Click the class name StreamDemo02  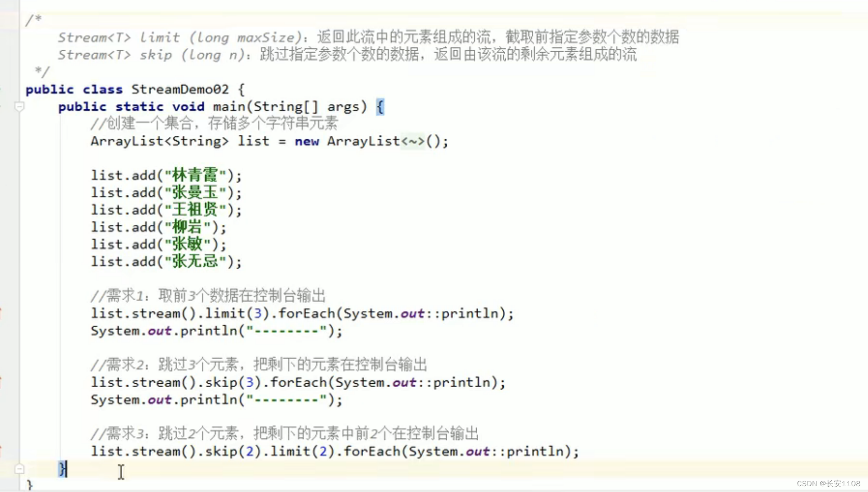click(x=180, y=89)
